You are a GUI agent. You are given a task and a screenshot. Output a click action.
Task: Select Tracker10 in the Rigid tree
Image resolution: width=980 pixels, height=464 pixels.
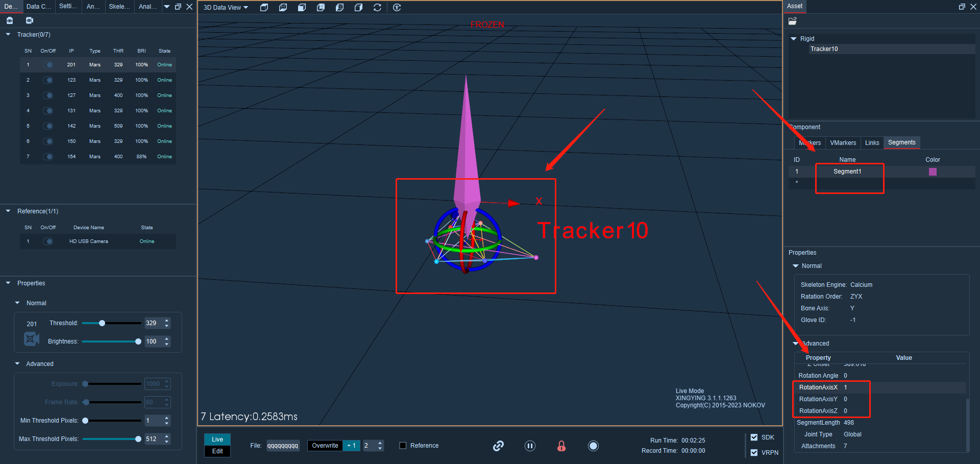pyautogui.click(x=824, y=49)
